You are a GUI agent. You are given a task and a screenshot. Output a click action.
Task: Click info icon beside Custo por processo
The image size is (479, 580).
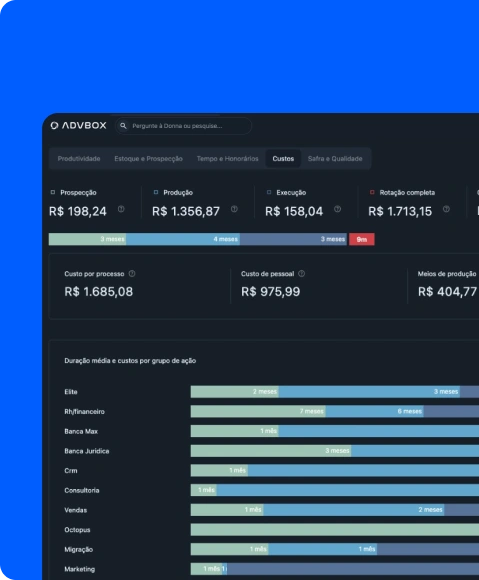[132, 274]
